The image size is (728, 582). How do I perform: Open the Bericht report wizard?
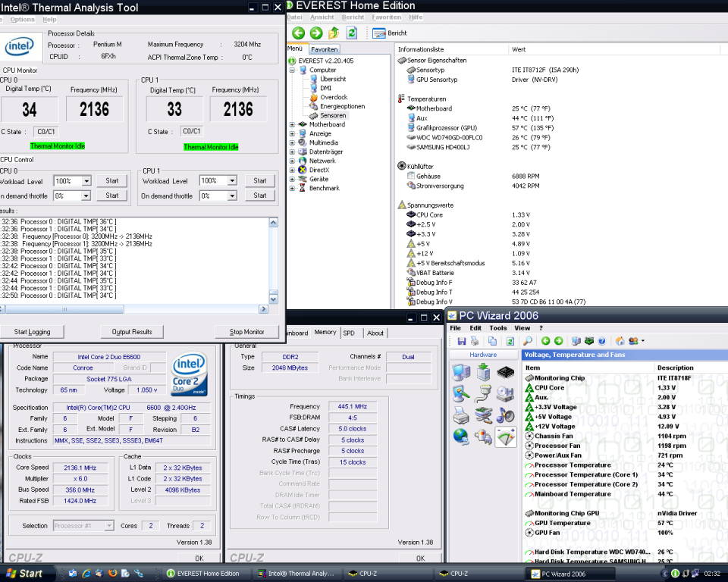[390, 33]
